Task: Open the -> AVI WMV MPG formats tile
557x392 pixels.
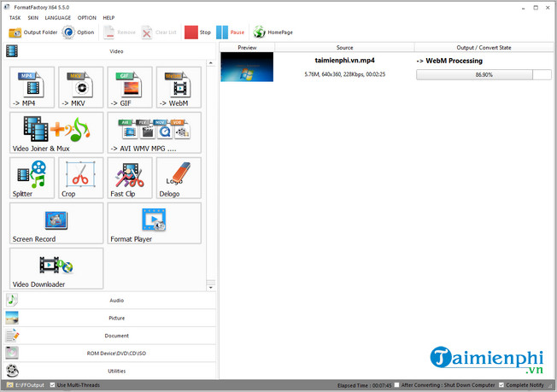Action: point(155,132)
